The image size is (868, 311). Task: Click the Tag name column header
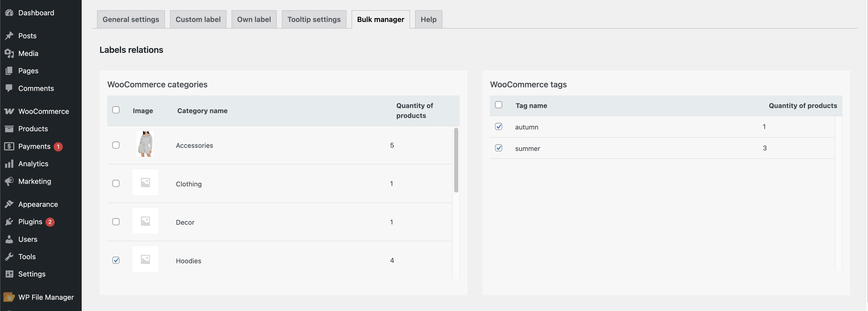pos(531,105)
